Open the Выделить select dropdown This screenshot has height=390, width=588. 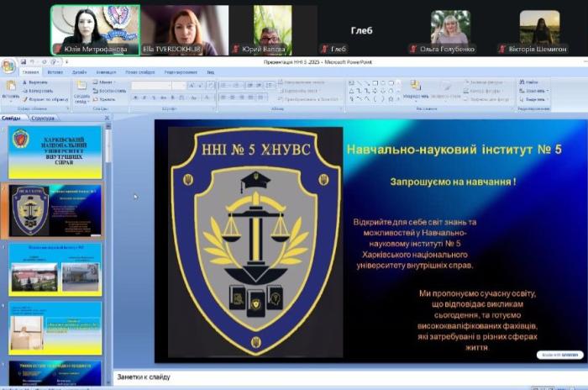[x=533, y=99]
